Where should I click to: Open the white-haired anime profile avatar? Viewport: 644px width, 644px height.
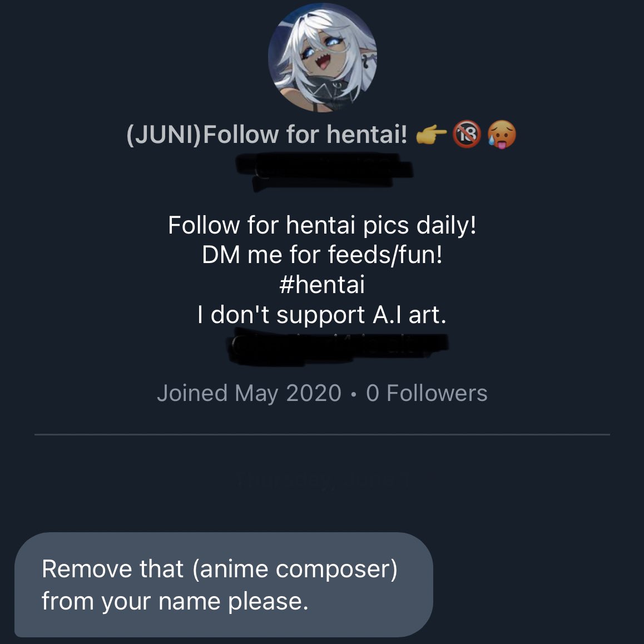(322, 58)
